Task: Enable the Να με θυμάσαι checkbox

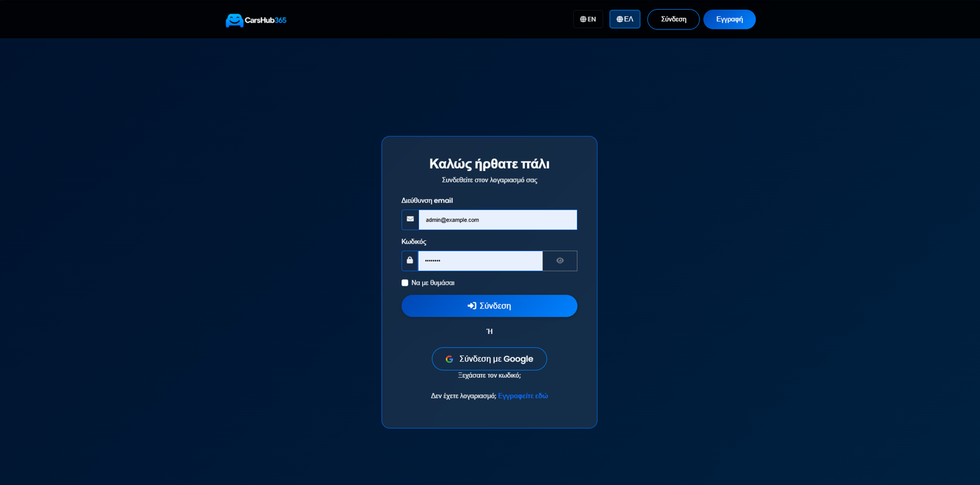Action: [405, 283]
